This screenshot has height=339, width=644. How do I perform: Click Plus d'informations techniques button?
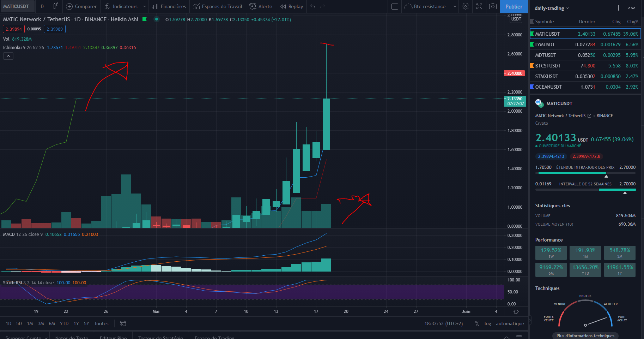pos(585,335)
